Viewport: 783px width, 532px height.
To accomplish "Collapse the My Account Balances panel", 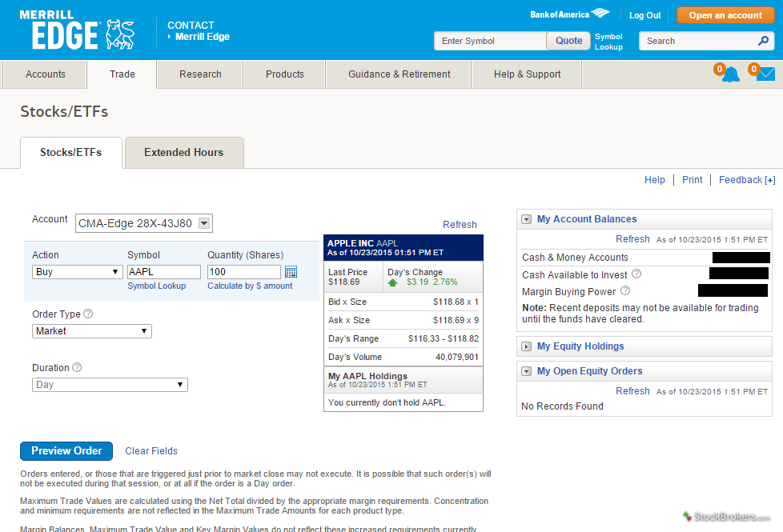I will (526, 219).
